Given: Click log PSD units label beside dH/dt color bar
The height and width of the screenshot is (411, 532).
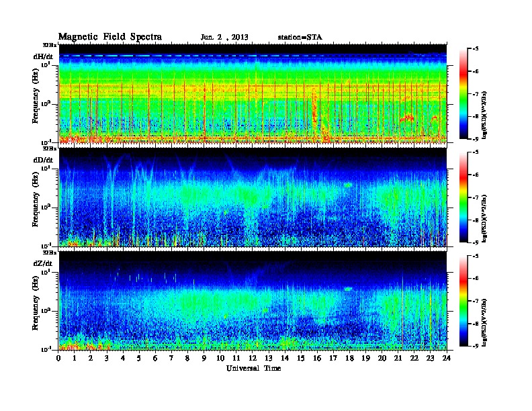Looking at the screenshot, I should (x=485, y=115).
